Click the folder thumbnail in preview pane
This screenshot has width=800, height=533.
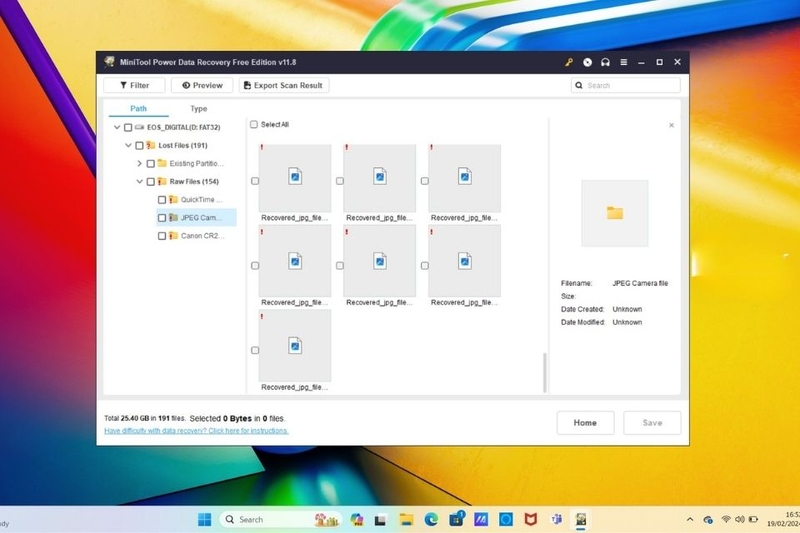click(x=615, y=213)
